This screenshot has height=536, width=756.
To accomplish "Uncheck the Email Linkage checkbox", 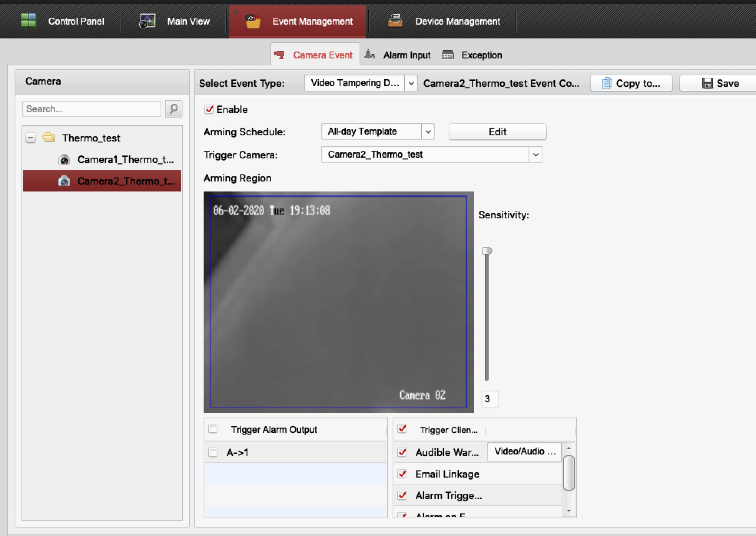I will [402, 474].
